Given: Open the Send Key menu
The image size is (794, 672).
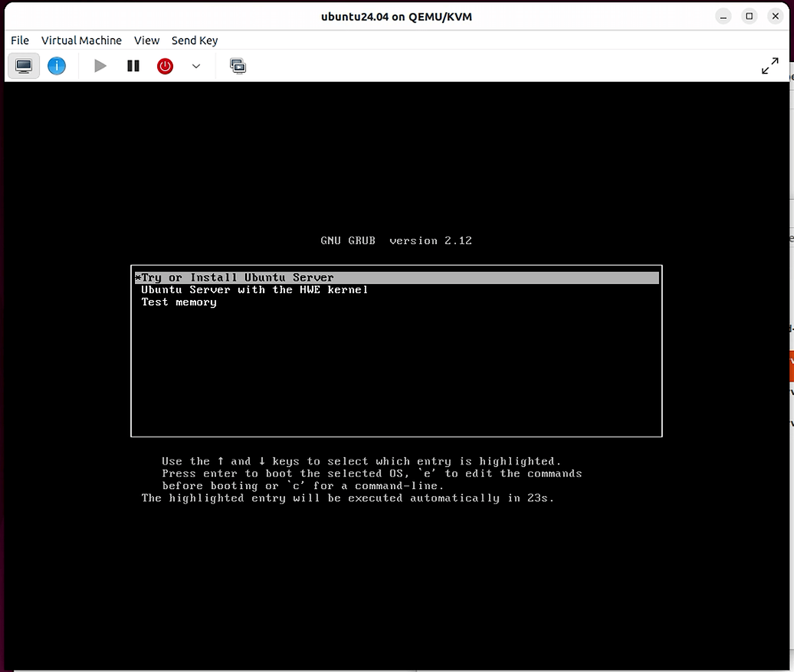Looking at the screenshot, I should tap(195, 40).
